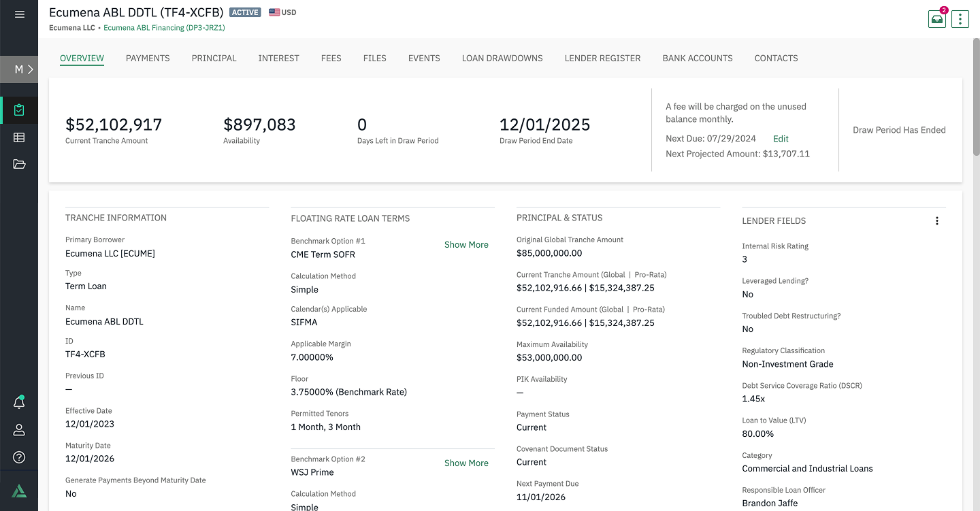The height and width of the screenshot is (511, 980).
Task: Open the user profile icon
Action: click(x=19, y=430)
